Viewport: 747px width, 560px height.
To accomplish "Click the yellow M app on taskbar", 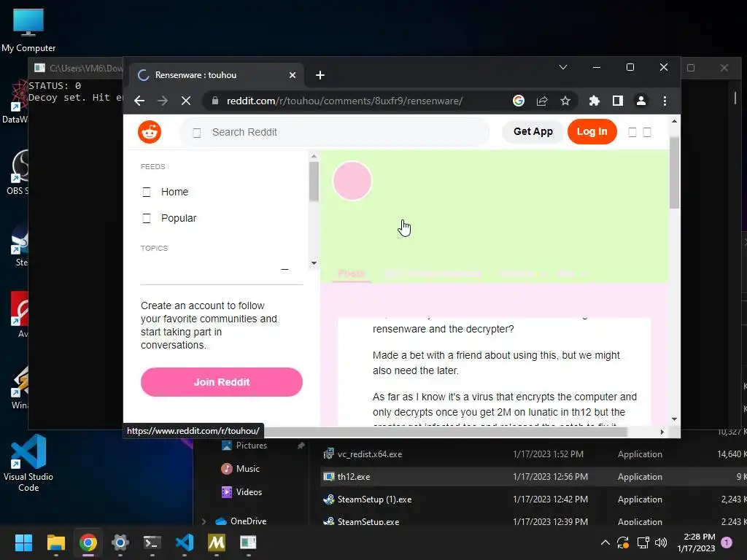I will pyautogui.click(x=216, y=542).
